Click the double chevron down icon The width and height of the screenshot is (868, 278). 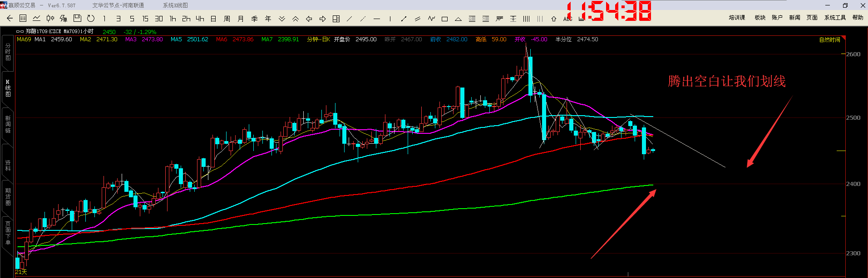(x=281, y=19)
